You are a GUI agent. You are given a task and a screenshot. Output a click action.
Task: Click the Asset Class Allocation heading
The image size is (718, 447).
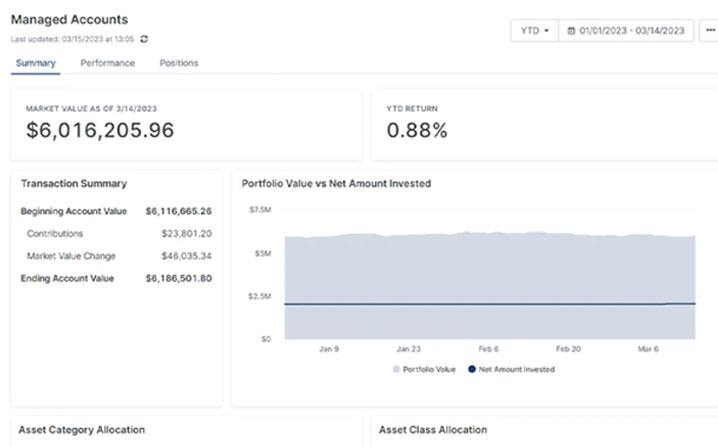click(x=433, y=430)
